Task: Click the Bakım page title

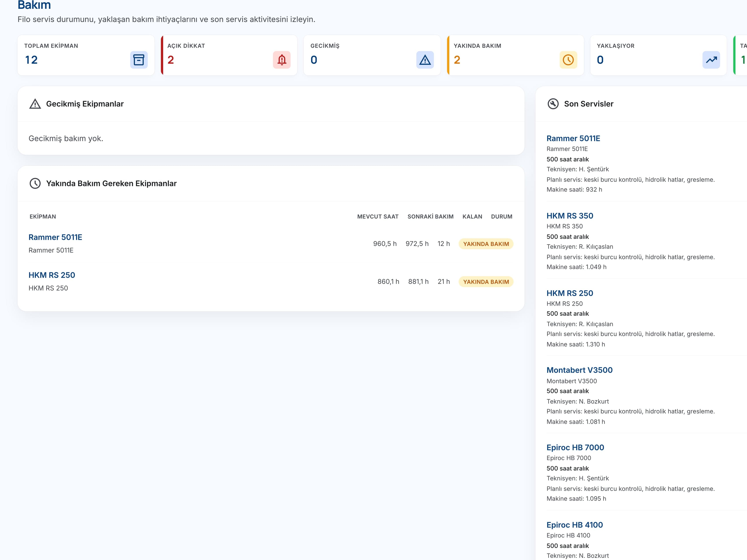Action: click(x=34, y=5)
